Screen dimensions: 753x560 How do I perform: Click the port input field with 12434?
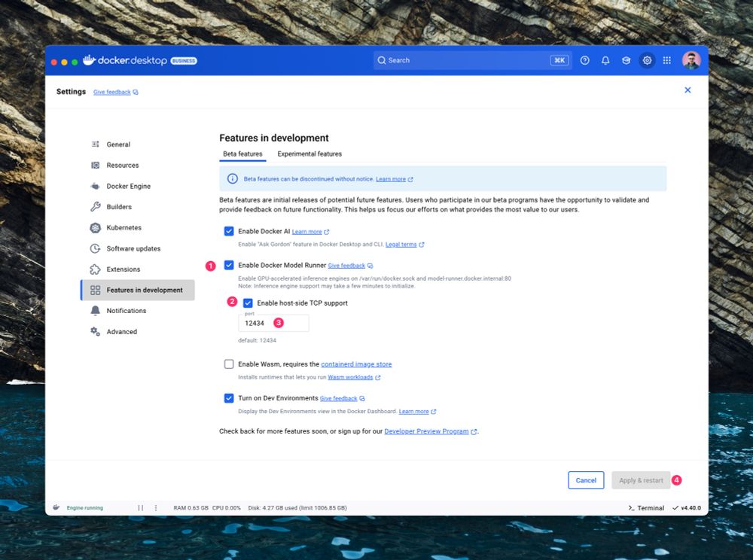pyautogui.click(x=274, y=323)
